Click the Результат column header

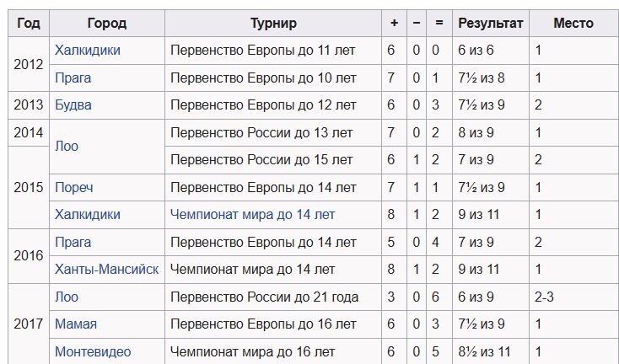point(491,24)
